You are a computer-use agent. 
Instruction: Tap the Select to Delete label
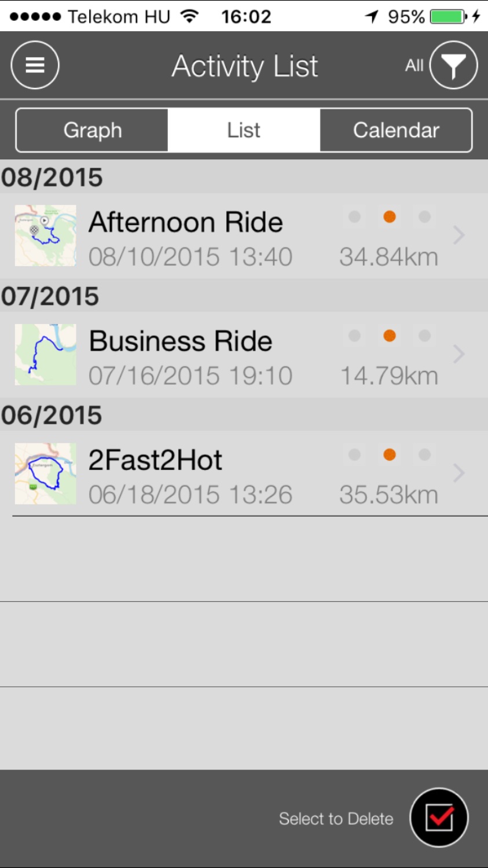click(x=336, y=819)
